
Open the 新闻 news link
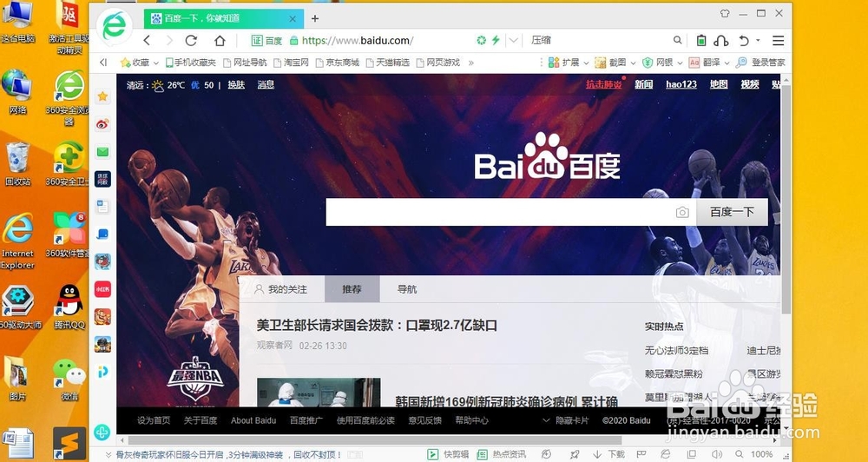tap(644, 84)
